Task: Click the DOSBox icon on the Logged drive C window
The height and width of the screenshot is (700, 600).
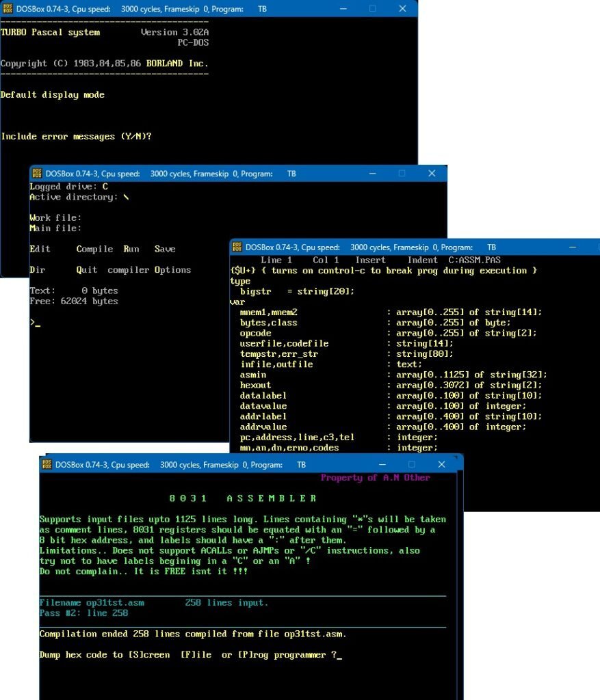Action: pyautogui.click(x=38, y=174)
